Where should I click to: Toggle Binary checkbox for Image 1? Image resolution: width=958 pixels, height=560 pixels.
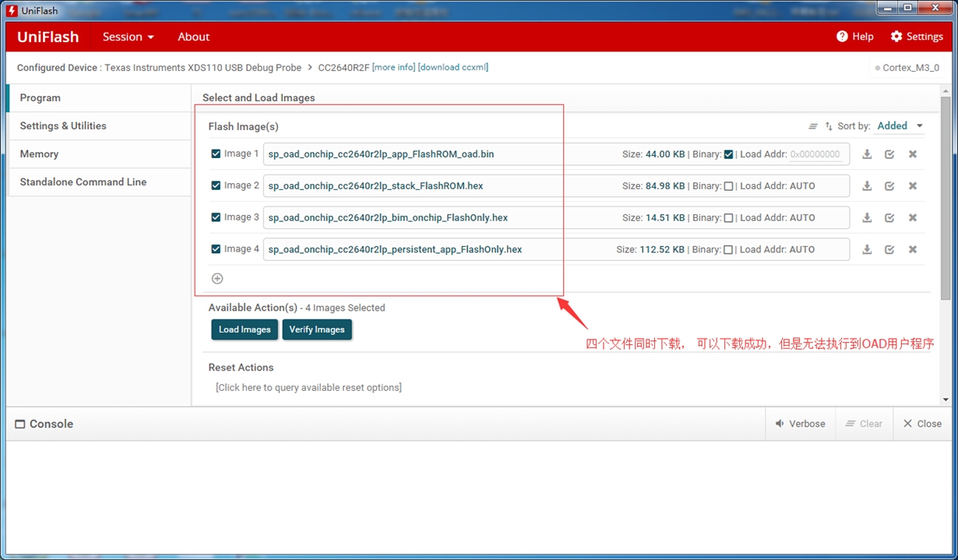[x=728, y=154]
